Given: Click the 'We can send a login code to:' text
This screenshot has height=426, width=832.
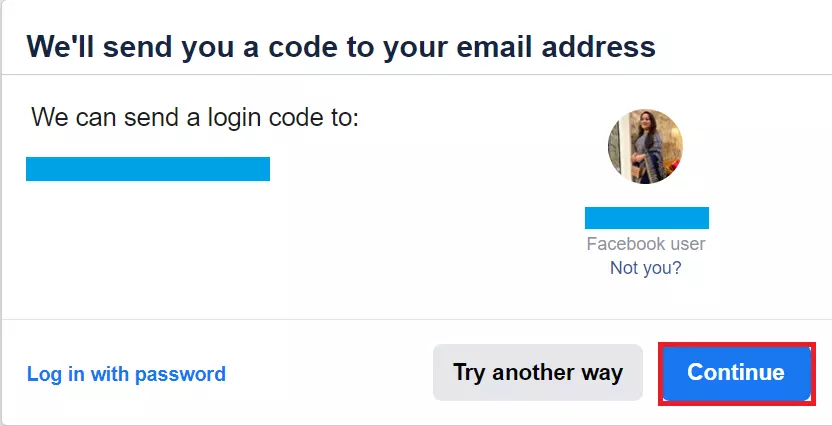Looking at the screenshot, I should pos(195,117).
